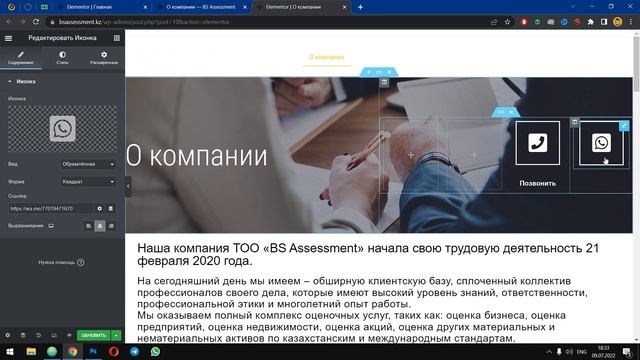Screen dimensions: 640x360
Task: Edit the wa.me link field
Action: [51, 209]
